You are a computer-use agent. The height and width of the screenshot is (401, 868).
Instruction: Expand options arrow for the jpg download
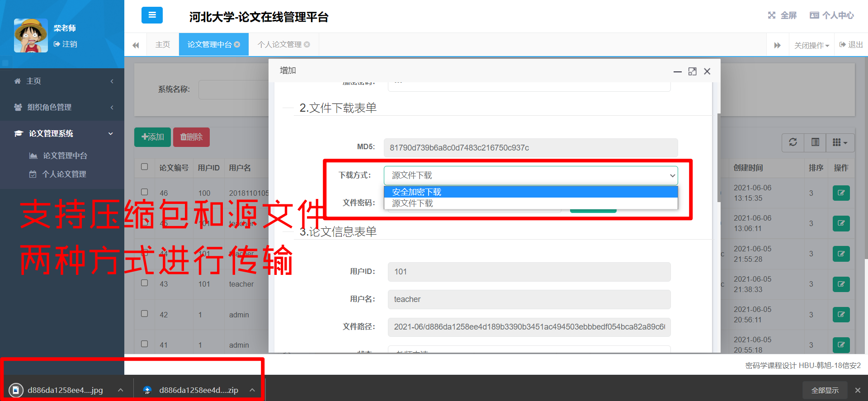click(120, 390)
